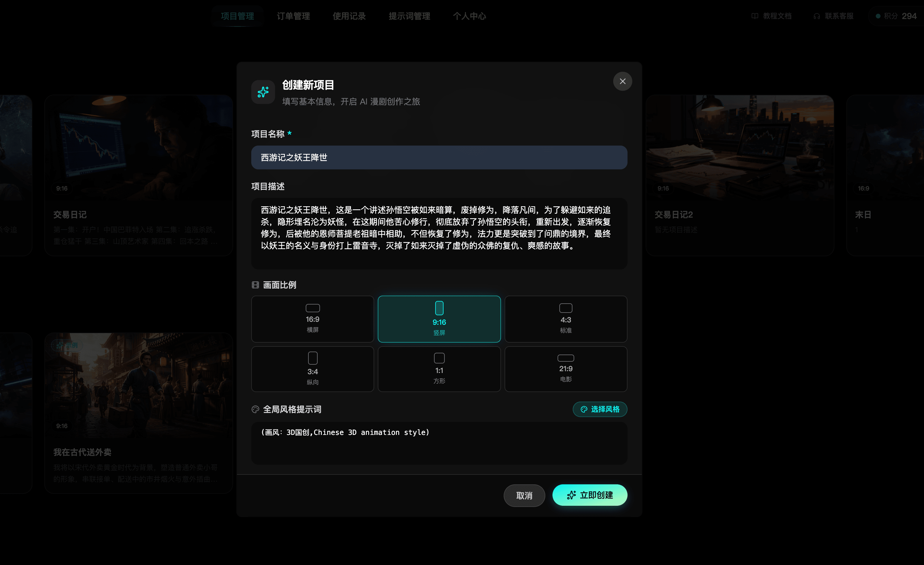The height and width of the screenshot is (565, 924).
Task: Open the 个人中心 tab
Action: 469,16
